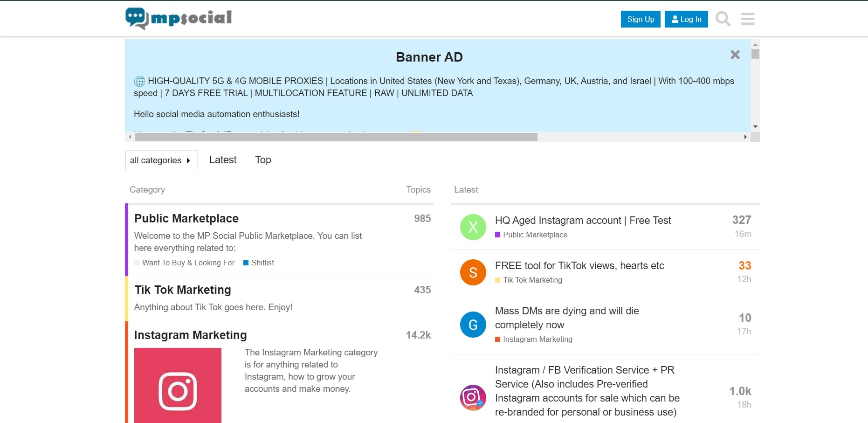The image size is (868, 423).
Task: Click the banner horizontal scrollbar thumb
Action: 336,137
